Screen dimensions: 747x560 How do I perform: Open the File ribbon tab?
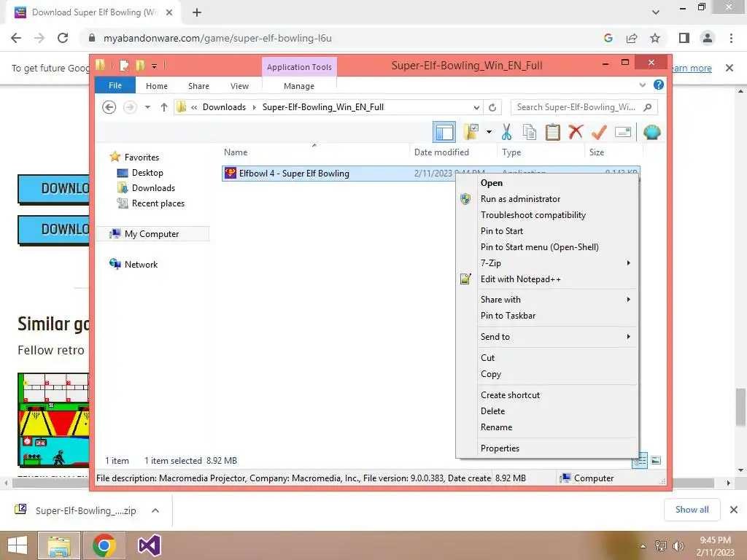pos(115,85)
